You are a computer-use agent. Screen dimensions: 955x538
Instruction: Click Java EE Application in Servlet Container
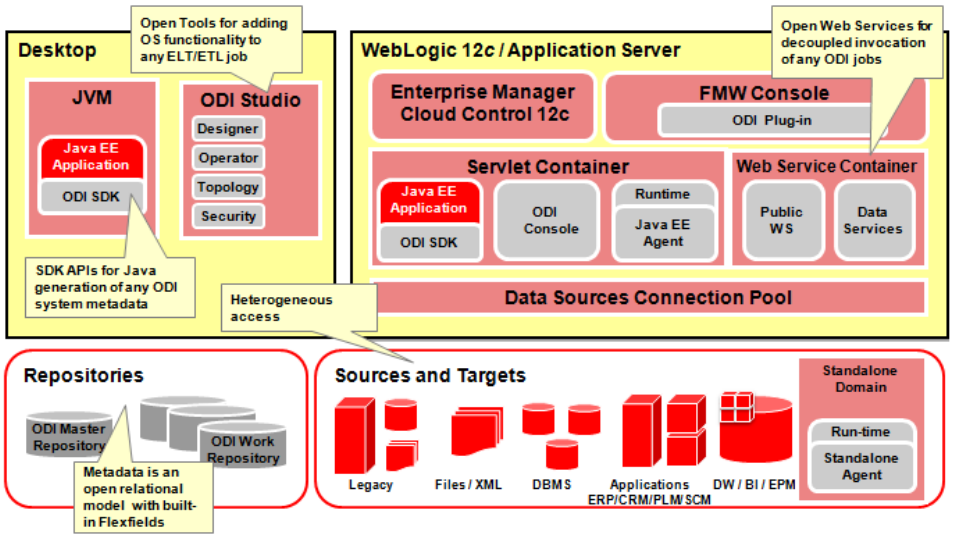click(429, 200)
